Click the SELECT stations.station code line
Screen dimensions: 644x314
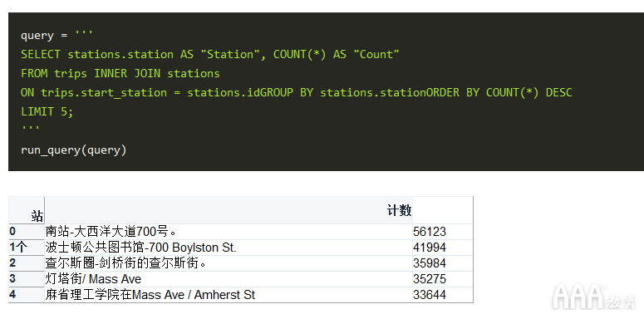click(210, 54)
